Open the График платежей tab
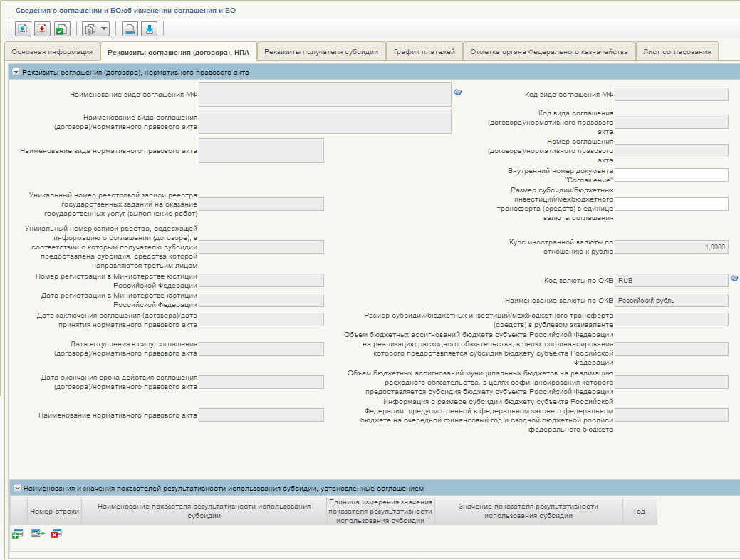This screenshot has height=560, width=740. [424, 52]
